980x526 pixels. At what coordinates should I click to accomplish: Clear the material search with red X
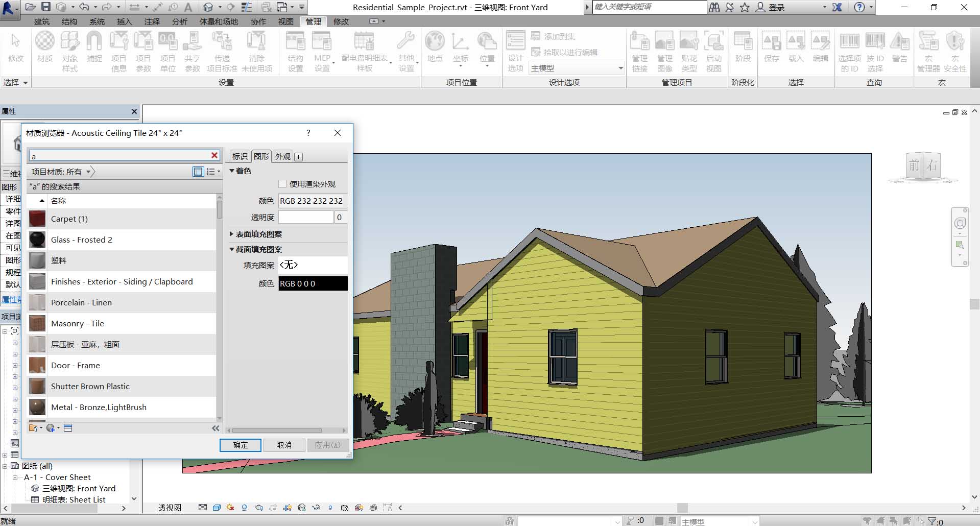214,155
